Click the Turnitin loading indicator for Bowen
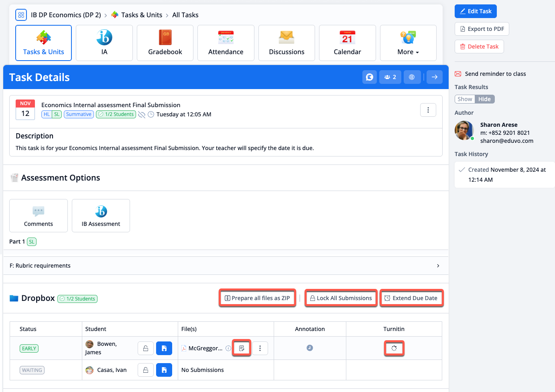 [x=394, y=348]
